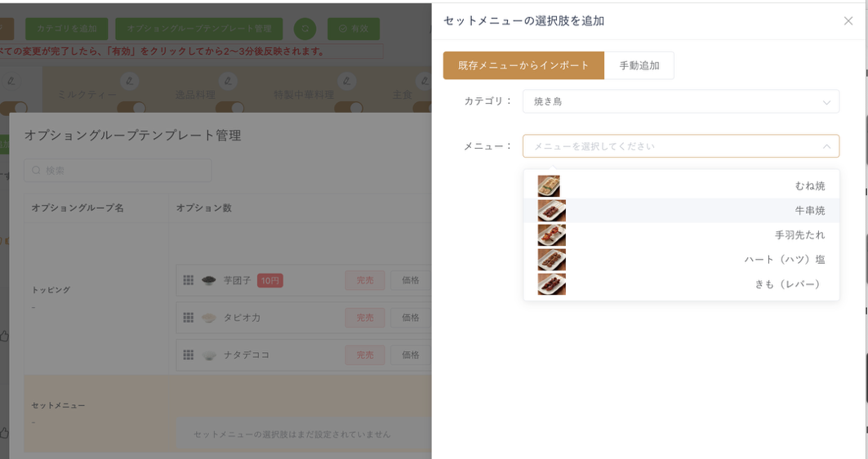Click the 芋団子 option image icon
Viewport: 868px width, 459px height.
point(209,280)
